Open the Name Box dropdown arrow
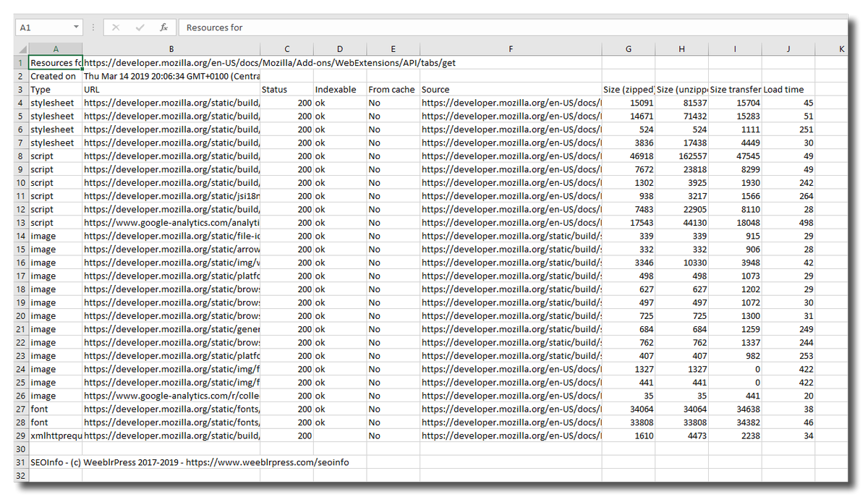 click(x=77, y=27)
